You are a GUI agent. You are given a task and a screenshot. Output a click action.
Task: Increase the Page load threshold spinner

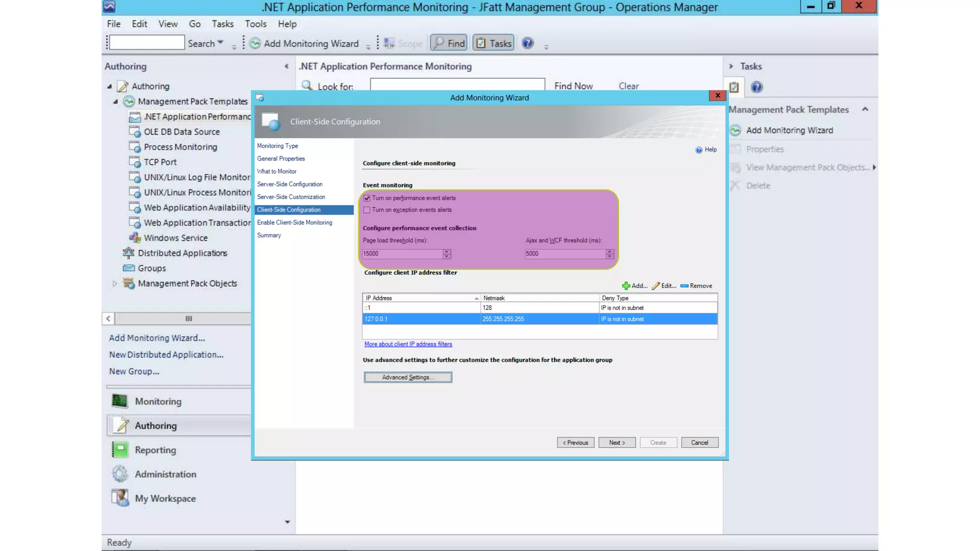pyautogui.click(x=446, y=252)
